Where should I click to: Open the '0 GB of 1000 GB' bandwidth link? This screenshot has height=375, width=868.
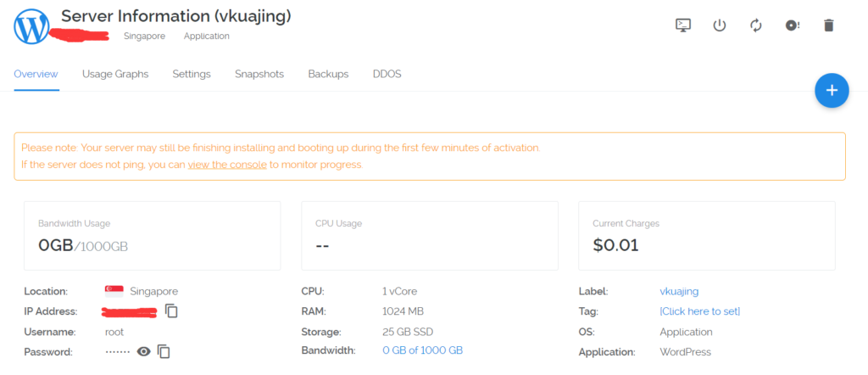click(422, 350)
